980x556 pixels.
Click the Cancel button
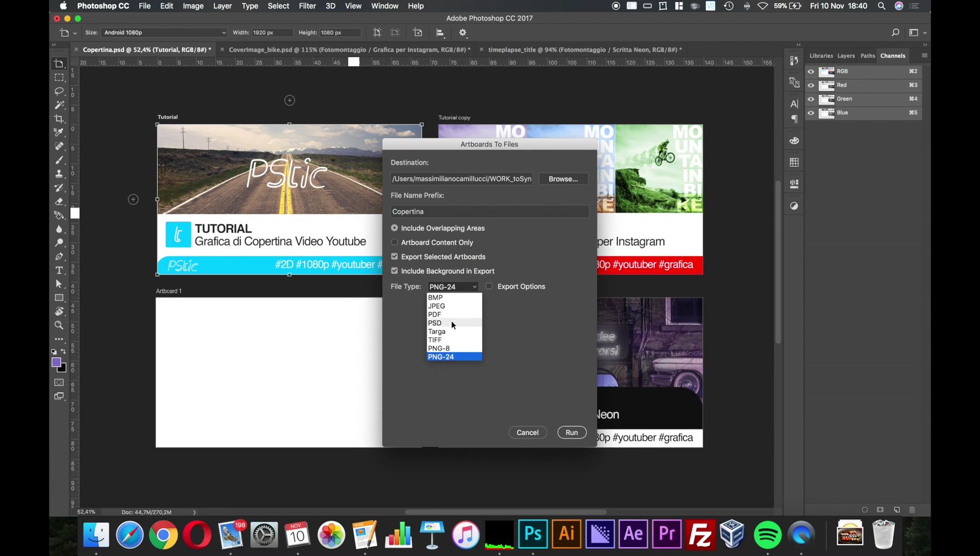tap(527, 433)
